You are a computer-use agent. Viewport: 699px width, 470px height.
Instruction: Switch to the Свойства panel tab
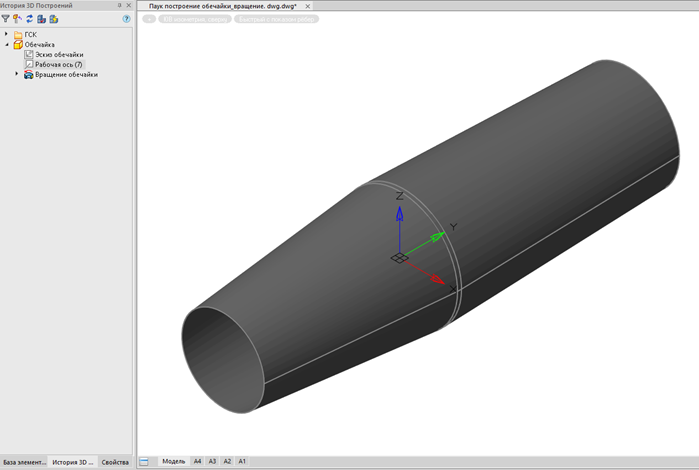pos(115,462)
